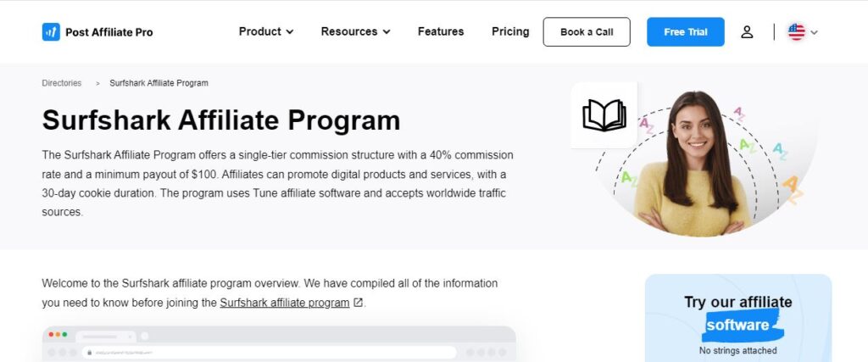Image resolution: width=868 pixels, height=362 pixels.
Task: Expand the Product menu chevron
Action: click(x=290, y=32)
